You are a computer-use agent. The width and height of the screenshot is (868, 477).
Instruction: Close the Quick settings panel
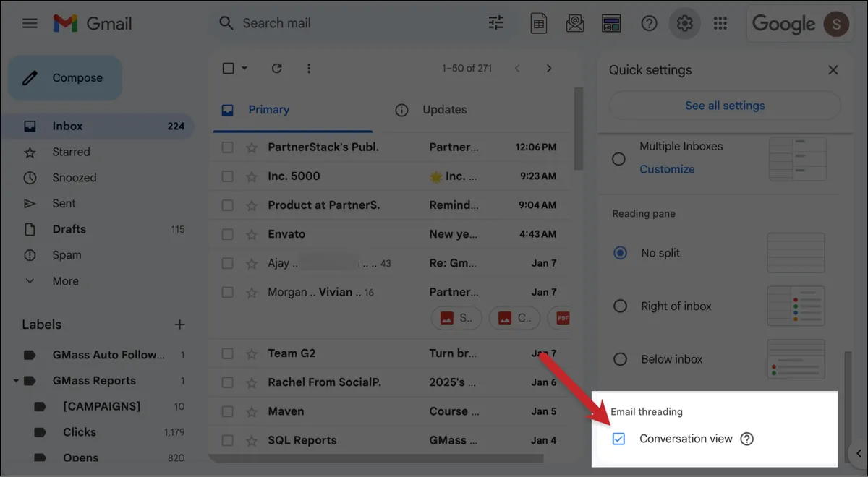coord(833,70)
